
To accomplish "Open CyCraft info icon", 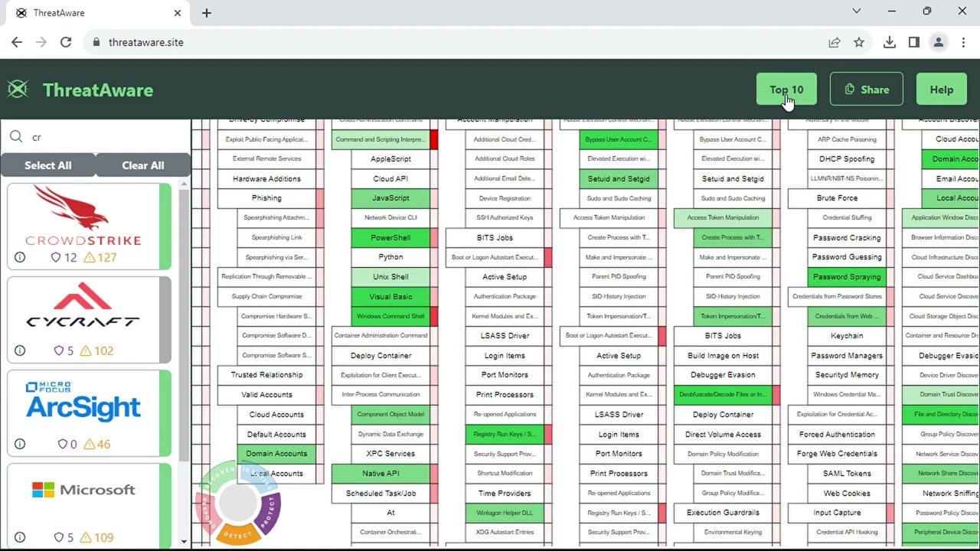I will [20, 350].
